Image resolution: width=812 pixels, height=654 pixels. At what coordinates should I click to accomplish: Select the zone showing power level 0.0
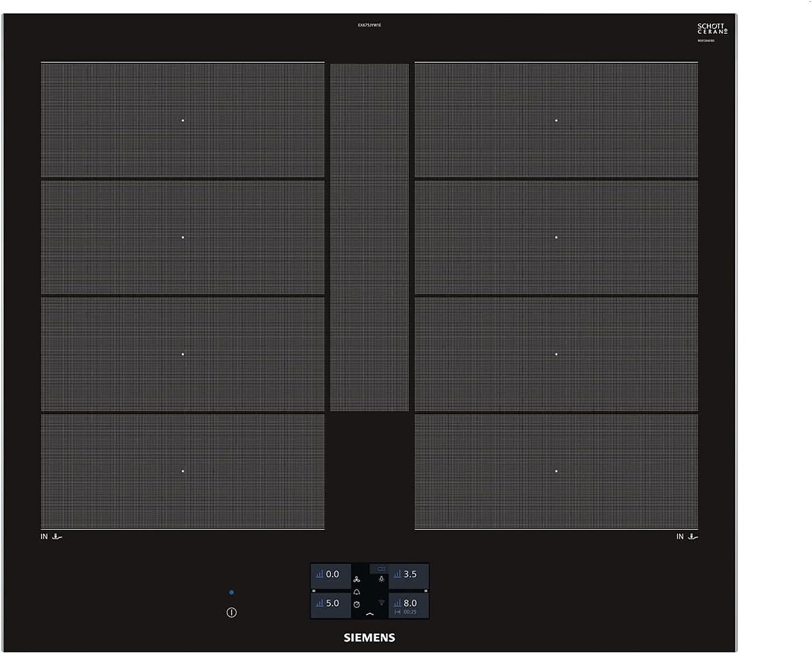330,574
